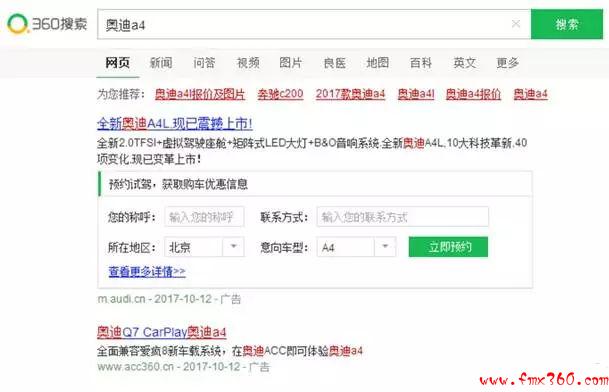
Task: Open the 问答 tab
Action: (x=204, y=63)
